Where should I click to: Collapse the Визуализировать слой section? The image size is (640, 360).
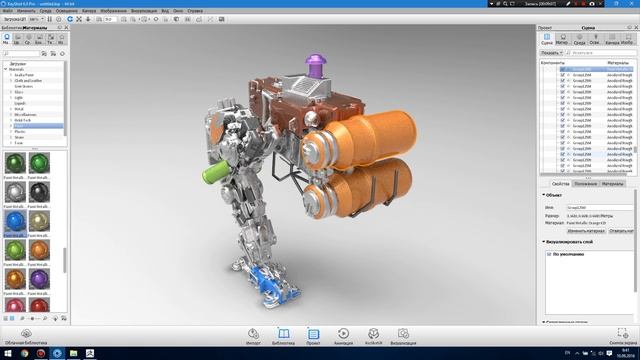(x=544, y=242)
